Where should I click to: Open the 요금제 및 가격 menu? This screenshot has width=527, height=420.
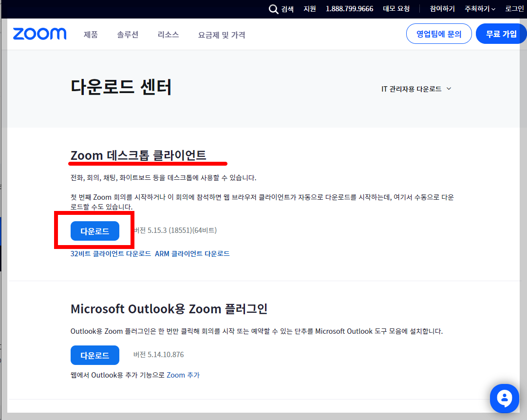click(x=221, y=35)
